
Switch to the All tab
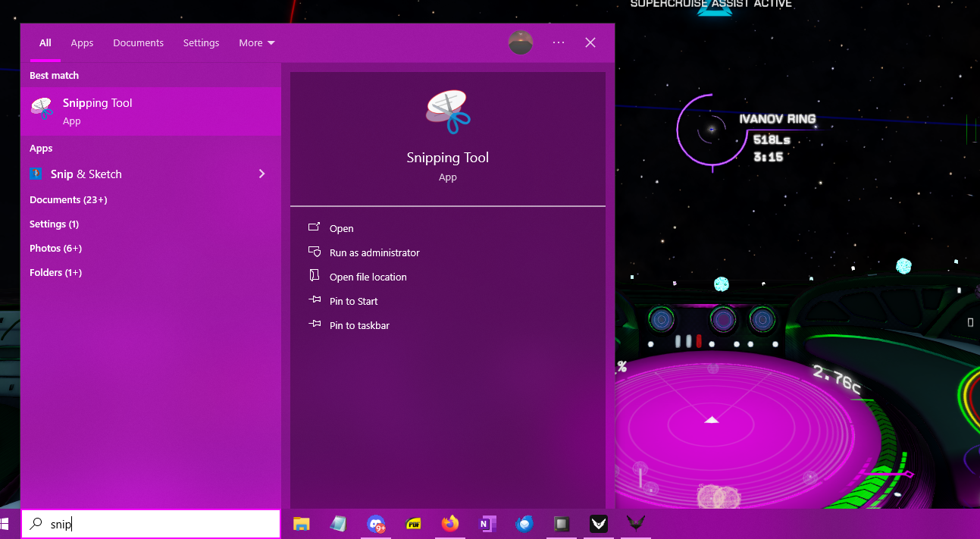(x=45, y=43)
